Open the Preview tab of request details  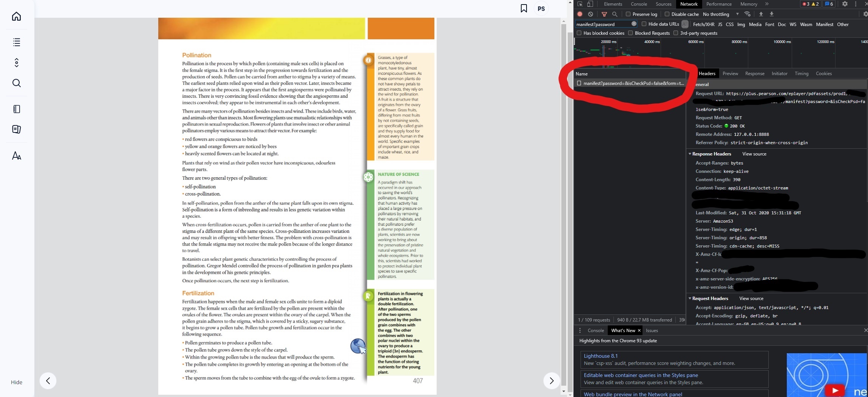[730, 74]
